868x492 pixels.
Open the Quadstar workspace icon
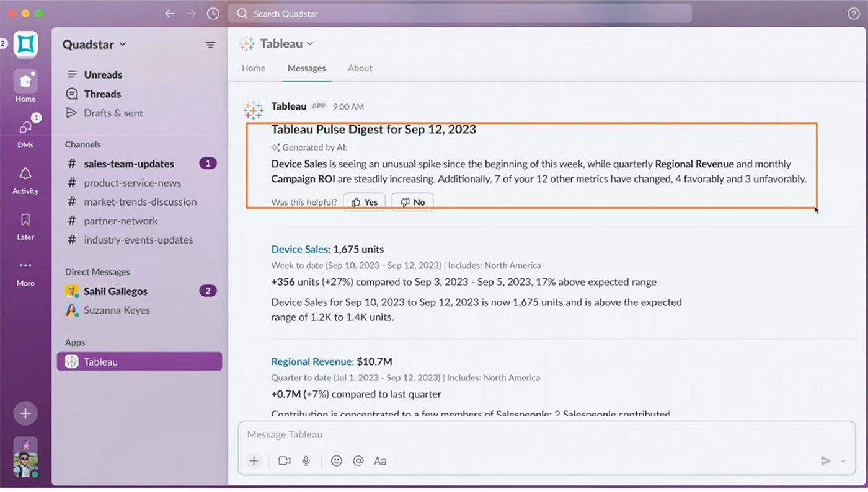click(25, 44)
